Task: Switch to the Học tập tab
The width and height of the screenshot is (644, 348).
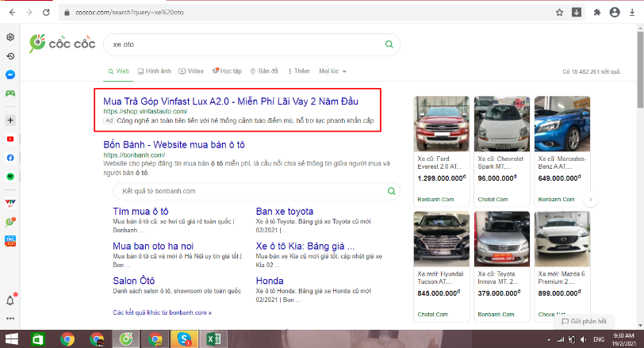Action: click(x=227, y=71)
